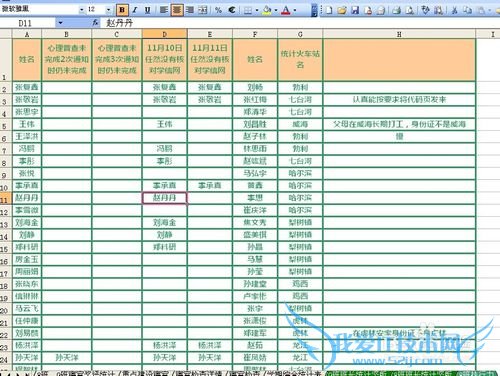Select cell 马弘宇 in column F
The width and height of the screenshot is (500, 376).
coord(255,173)
